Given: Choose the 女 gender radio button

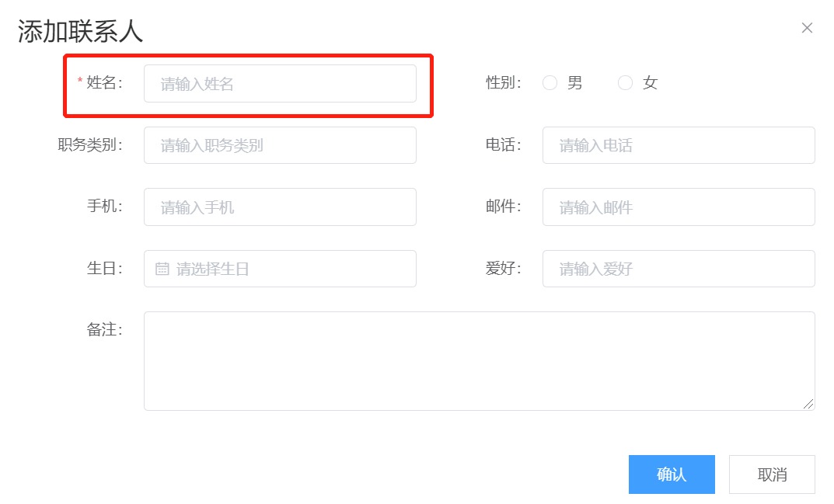Looking at the screenshot, I should click(x=625, y=83).
